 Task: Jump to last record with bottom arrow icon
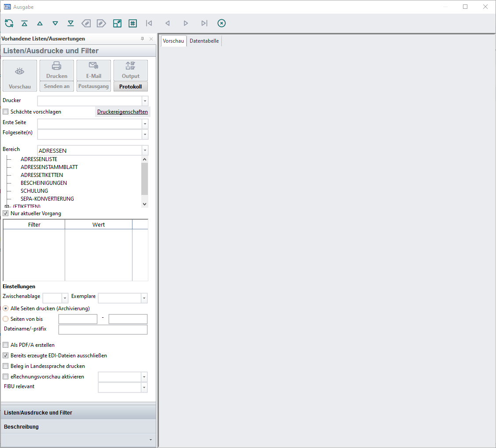pyautogui.click(x=70, y=23)
